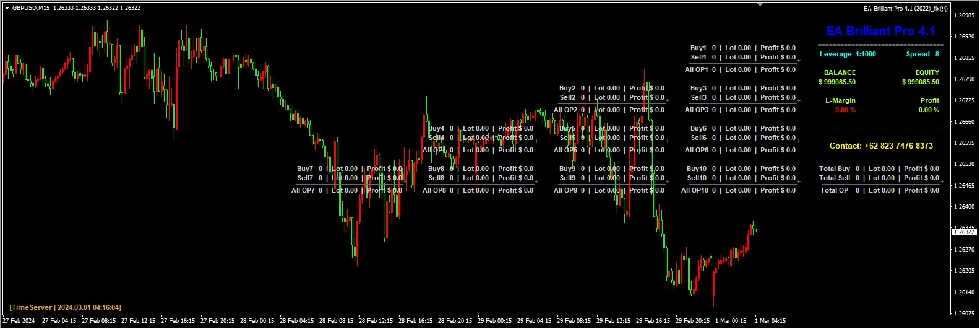Open the dropdown arrow beside GBPUSD,M15
The image size is (980, 329).
tap(7, 8)
